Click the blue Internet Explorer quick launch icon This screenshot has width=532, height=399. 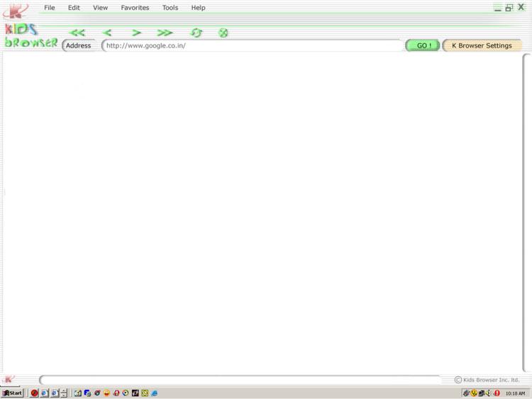click(x=155, y=393)
